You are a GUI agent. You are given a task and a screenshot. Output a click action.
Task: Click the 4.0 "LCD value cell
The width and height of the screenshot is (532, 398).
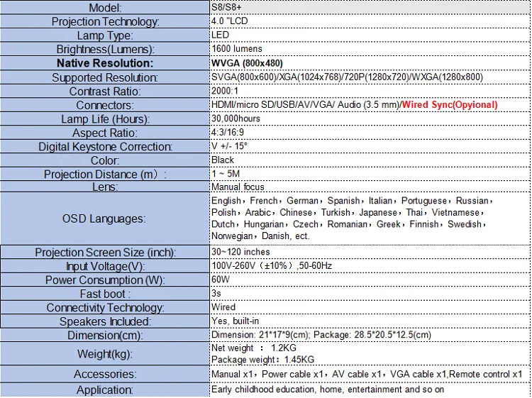[x=370, y=21]
